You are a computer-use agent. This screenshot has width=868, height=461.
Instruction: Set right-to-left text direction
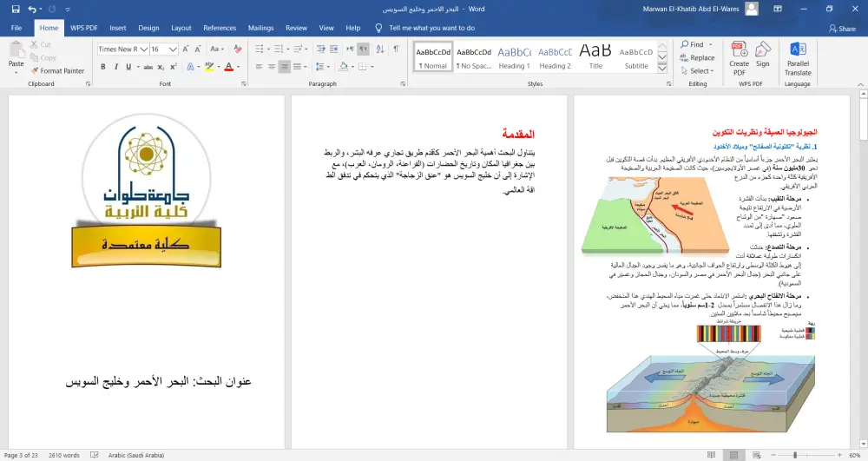coord(363,49)
